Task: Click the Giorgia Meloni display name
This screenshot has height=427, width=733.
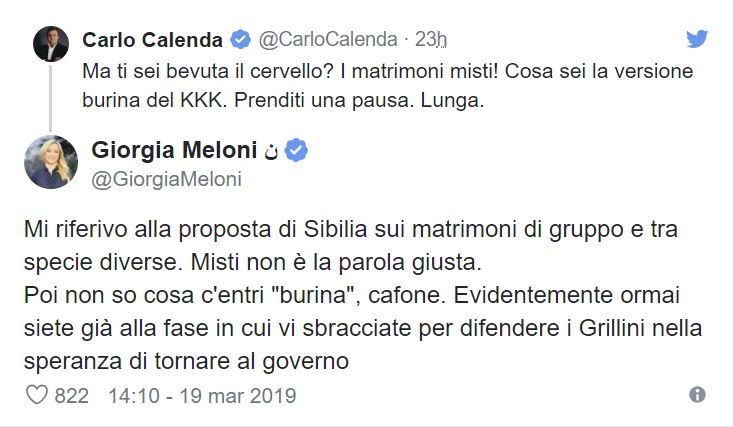Action: pyautogui.click(x=174, y=151)
